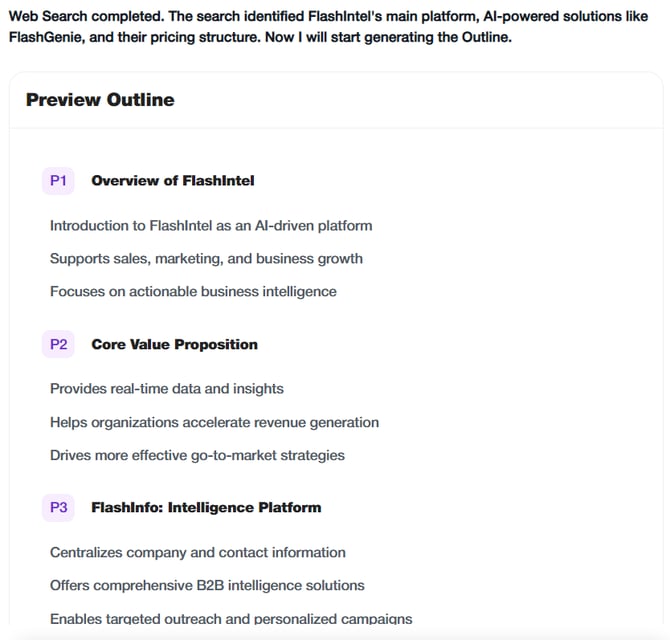
Task: Click the accelerate revenue generation bullet
Action: click(214, 423)
